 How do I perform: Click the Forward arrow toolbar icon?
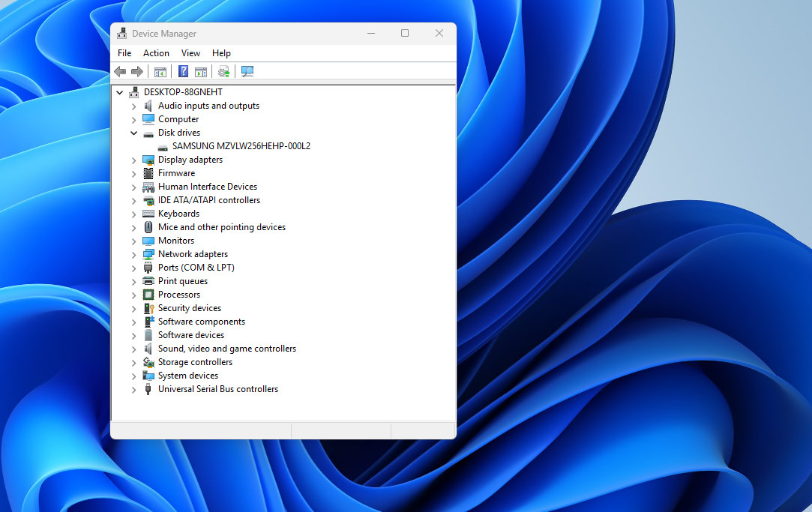coord(137,72)
